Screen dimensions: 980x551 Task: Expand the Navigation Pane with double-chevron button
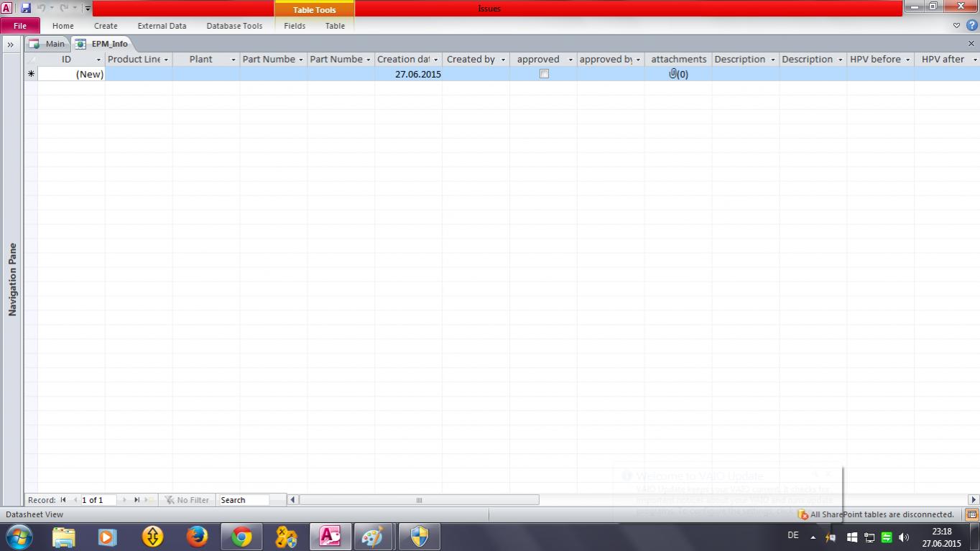[x=11, y=45]
